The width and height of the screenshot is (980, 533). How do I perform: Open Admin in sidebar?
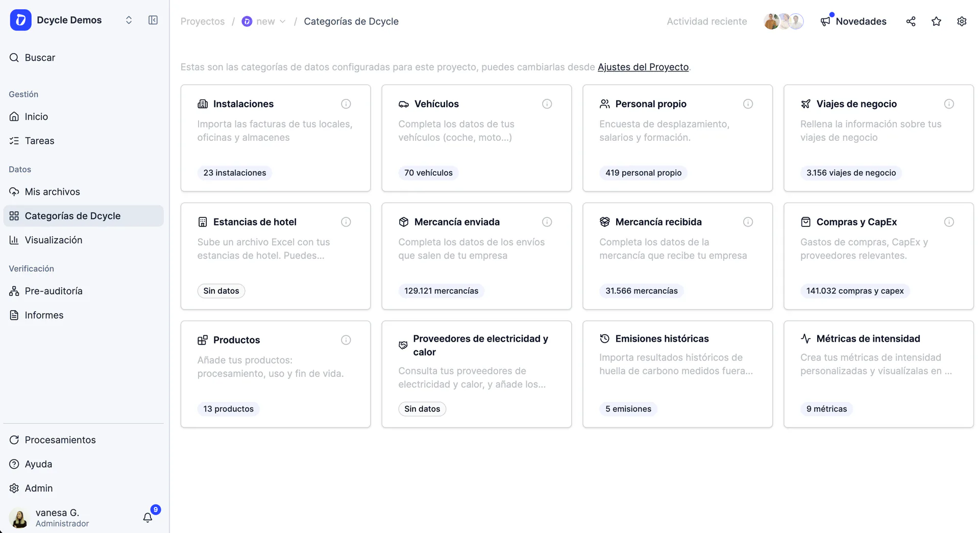[x=83, y=488]
